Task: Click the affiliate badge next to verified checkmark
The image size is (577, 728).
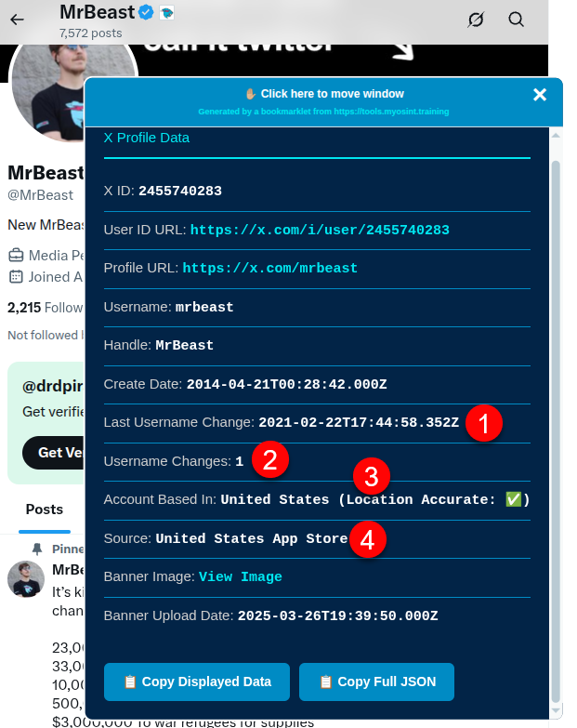Action: click(166, 13)
